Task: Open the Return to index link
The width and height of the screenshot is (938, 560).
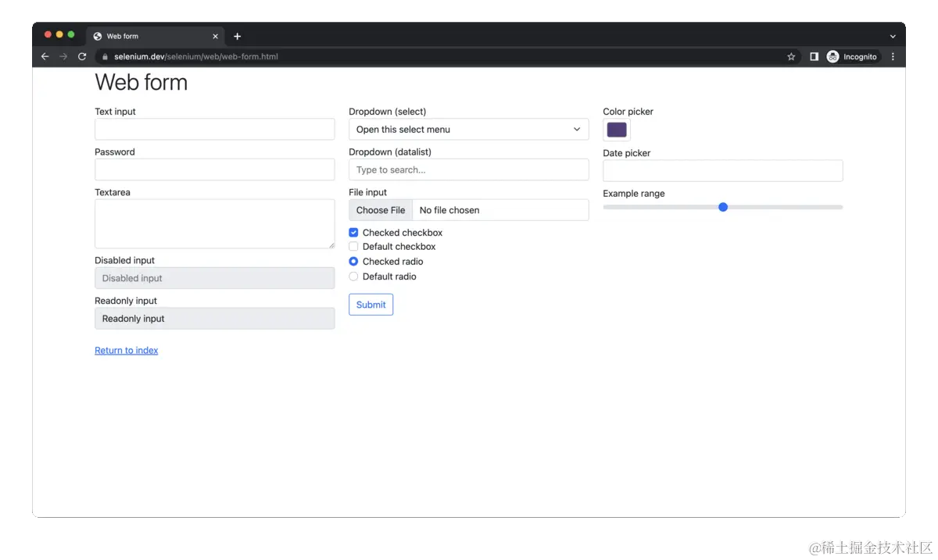Action: click(x=127, y=351)
